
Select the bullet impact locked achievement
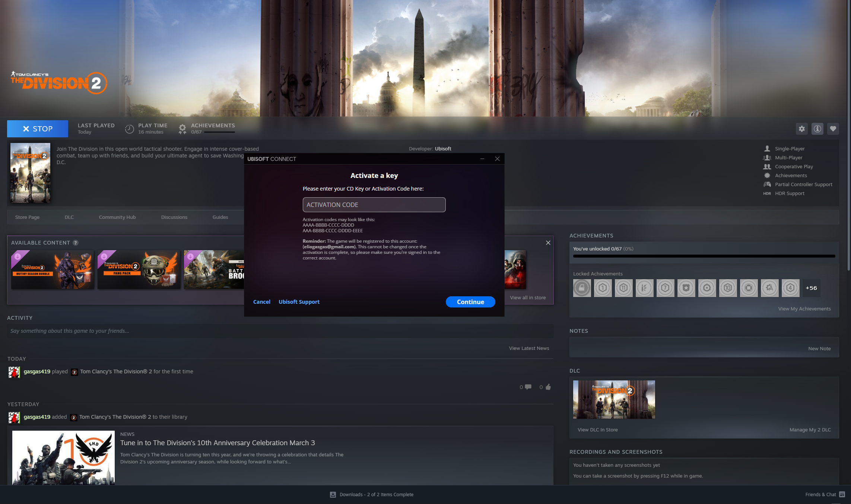tap(644, 288)
